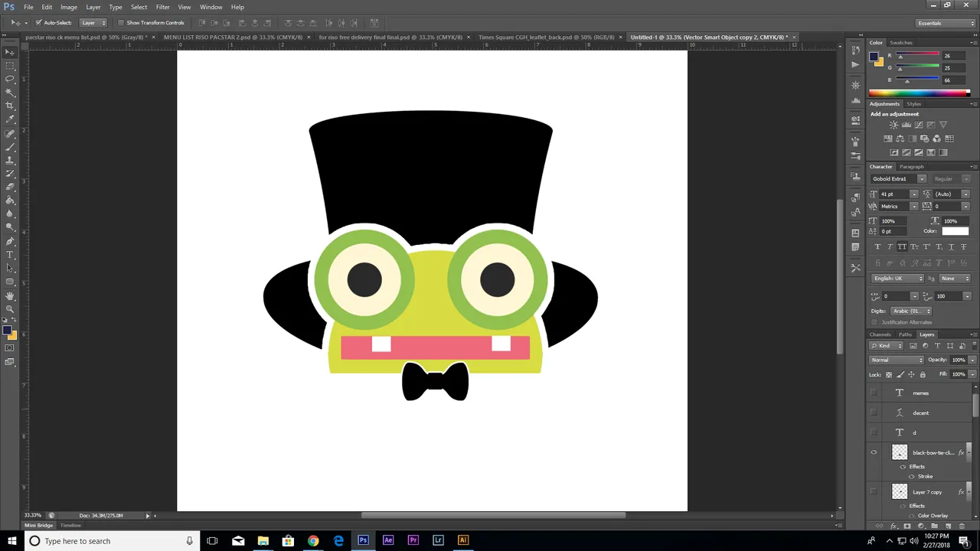Create a new group folder in Layers
This screenshot has width=980, height=551.
pos(935,527)
